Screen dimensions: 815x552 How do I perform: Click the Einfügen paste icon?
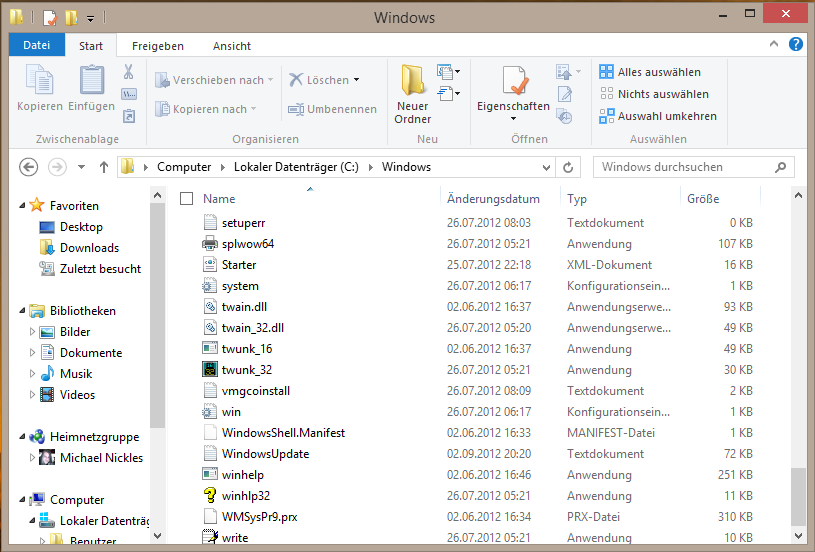91,81
